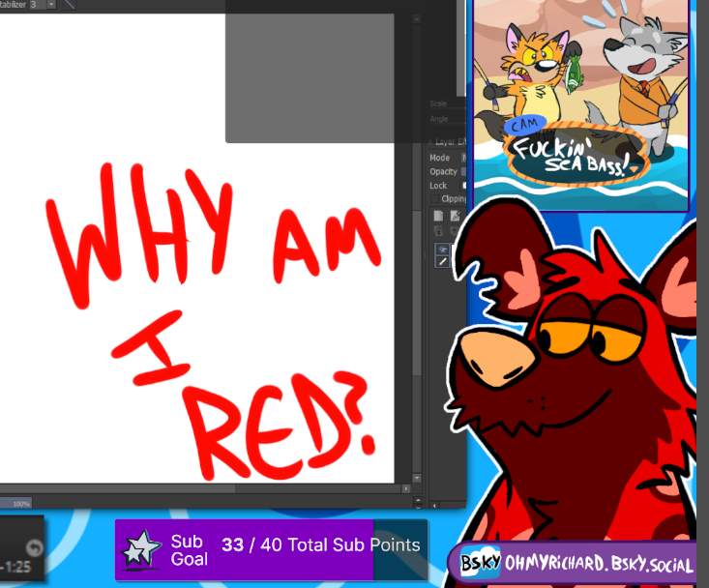Toggle the layer Lock checkbox

click(x=463, y=185)
